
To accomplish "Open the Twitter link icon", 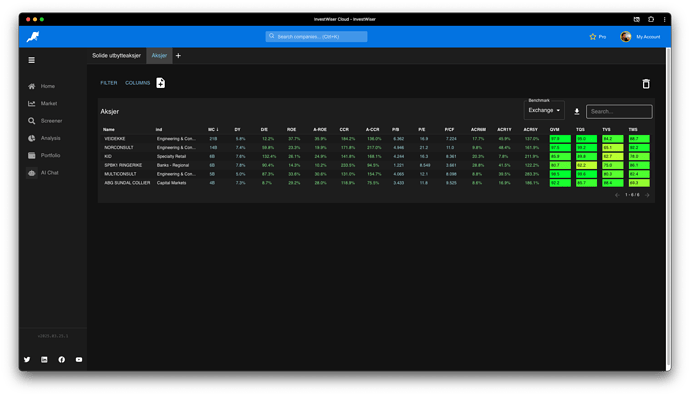I will click(27, 359).
